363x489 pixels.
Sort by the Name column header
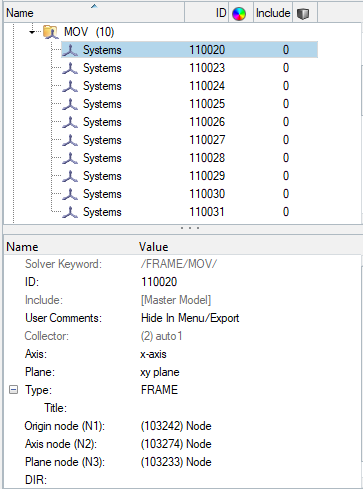pyautogui.click(x=94, y=13)
